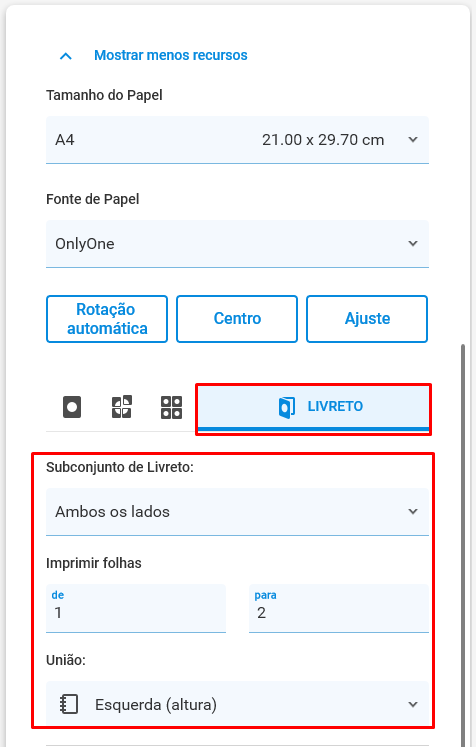Viewport: 476px width, 747px height.
Task: Click the chevron-up collapse icon
Action: tap(66, 56)
